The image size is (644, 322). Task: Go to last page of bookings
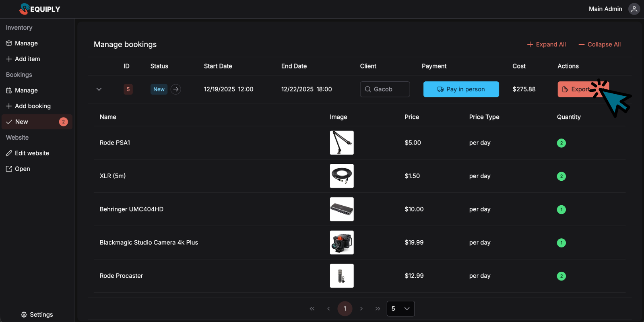(x=378, y=309)
